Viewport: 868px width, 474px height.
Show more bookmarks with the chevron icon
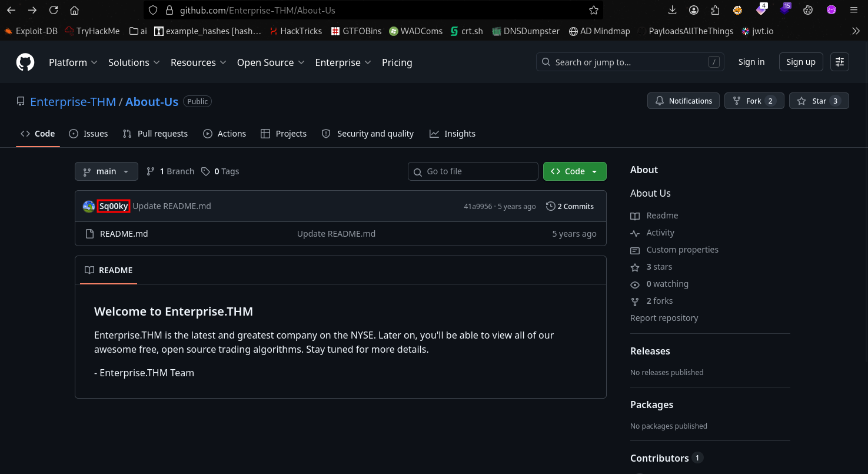coord(856,31)
